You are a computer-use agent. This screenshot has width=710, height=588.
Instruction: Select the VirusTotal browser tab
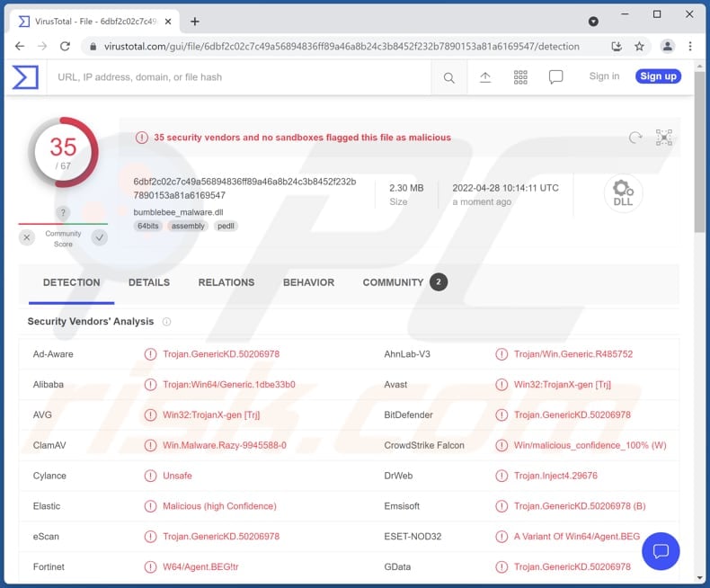(x=93, y=22)
